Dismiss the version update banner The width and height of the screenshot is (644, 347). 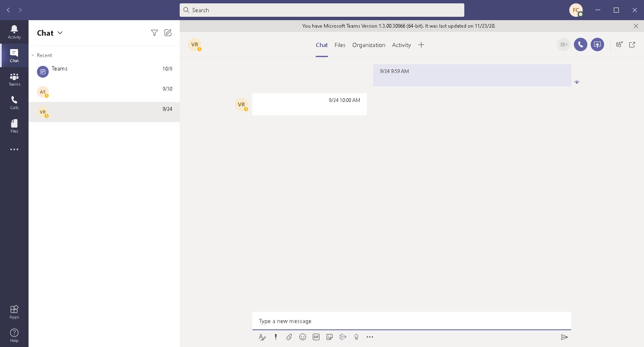point(636,26)
